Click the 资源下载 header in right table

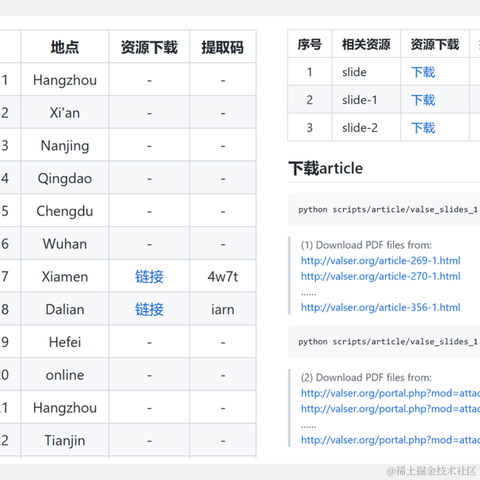point(435,44)
